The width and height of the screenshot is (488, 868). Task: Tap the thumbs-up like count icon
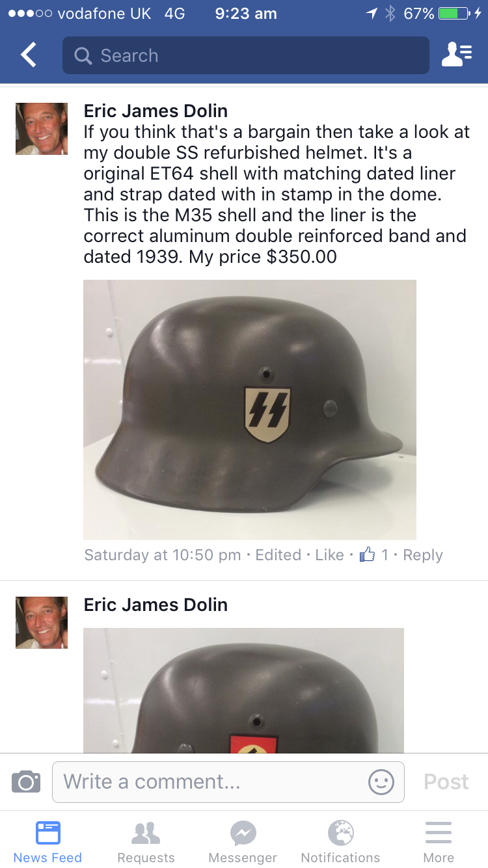(368, 554)
